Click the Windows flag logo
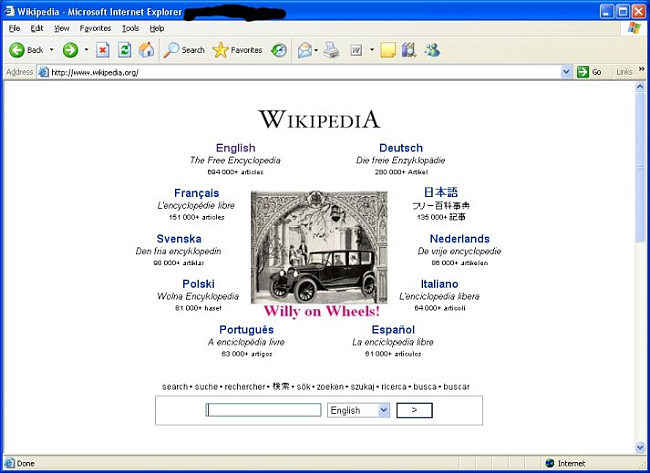Screen dimensions: 650x473 pyautogui.click(x=634, y=29)
